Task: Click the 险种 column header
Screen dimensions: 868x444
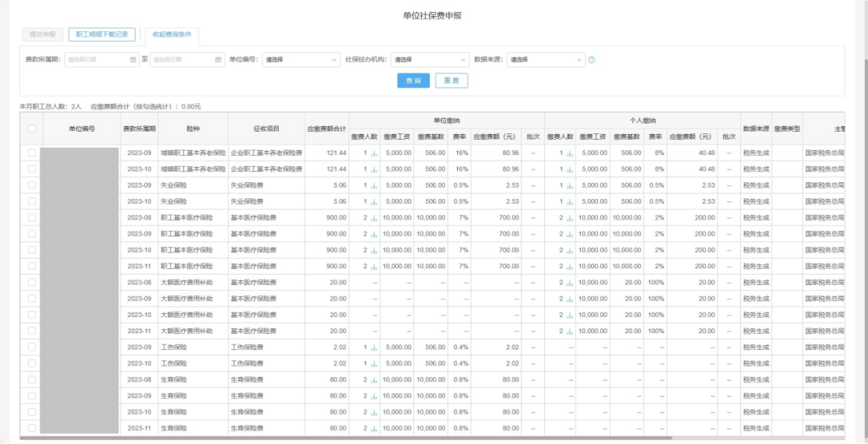Action: [x=193, y=128]
